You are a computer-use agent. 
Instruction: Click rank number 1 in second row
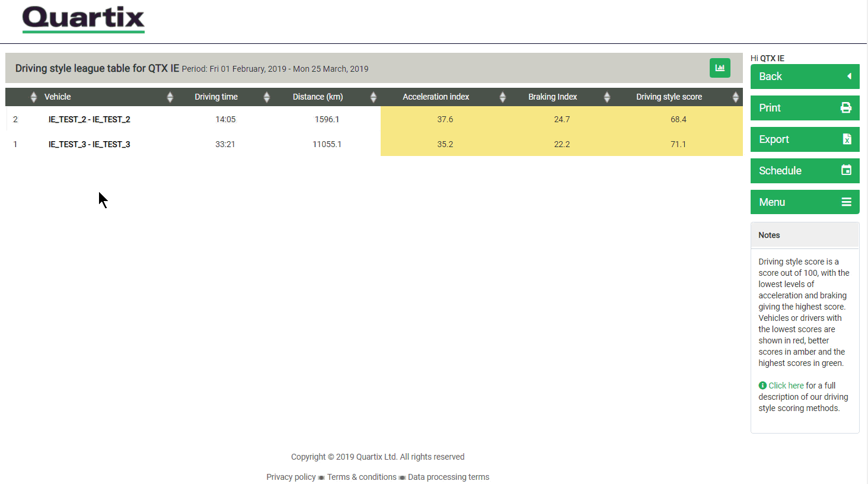coord(15,144)
